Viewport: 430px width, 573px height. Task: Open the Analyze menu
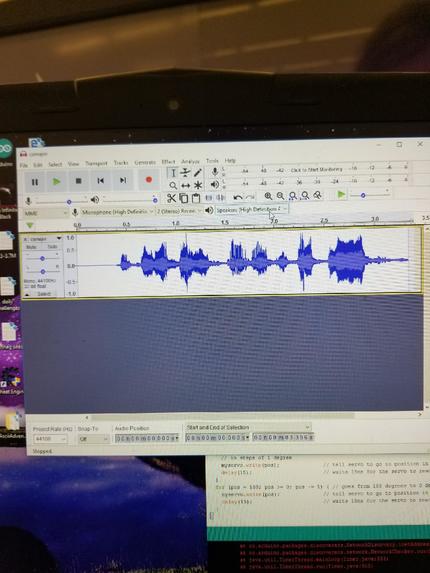[190, 161]
